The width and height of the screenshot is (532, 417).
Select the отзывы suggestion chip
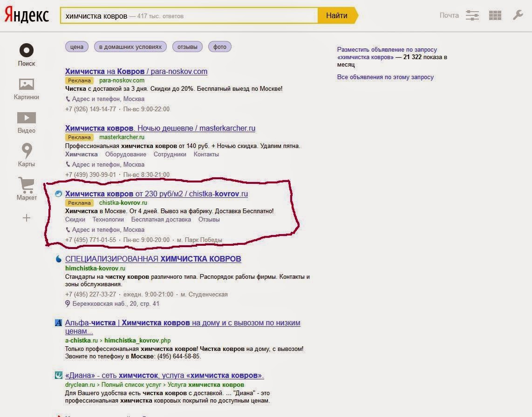[x=187, y=47]
